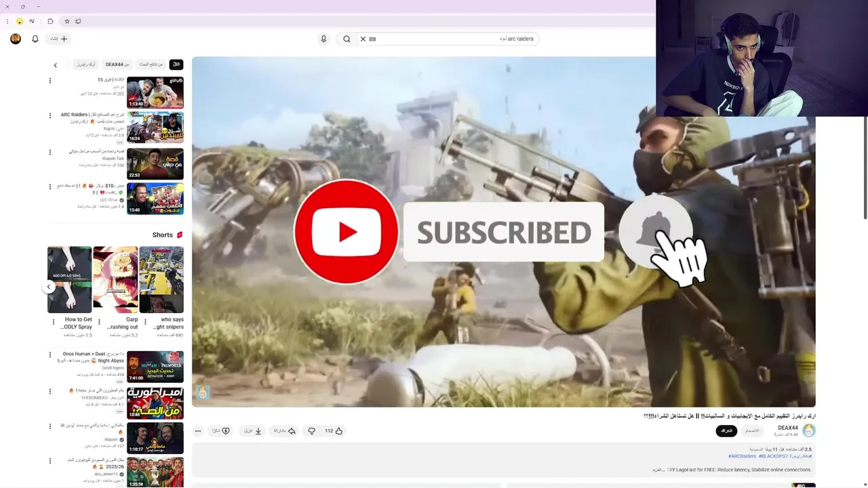Open options menu for the 1:13:40 video
This screenshot has height=488, width=868.
point(50,81)
